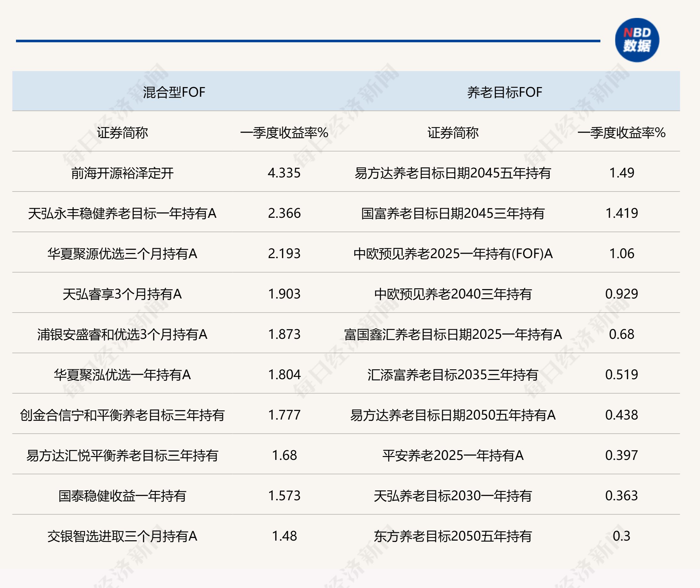Select fund 中欧预见养老2040三年持有
Image resolution: width=700 pixels, height=588 pixels.
pos(453,294)
